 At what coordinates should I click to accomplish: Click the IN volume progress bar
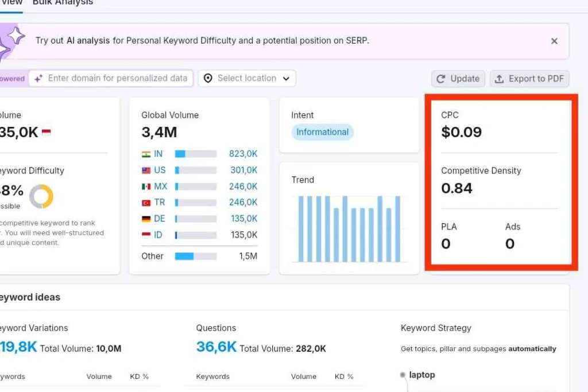point(196,154)
